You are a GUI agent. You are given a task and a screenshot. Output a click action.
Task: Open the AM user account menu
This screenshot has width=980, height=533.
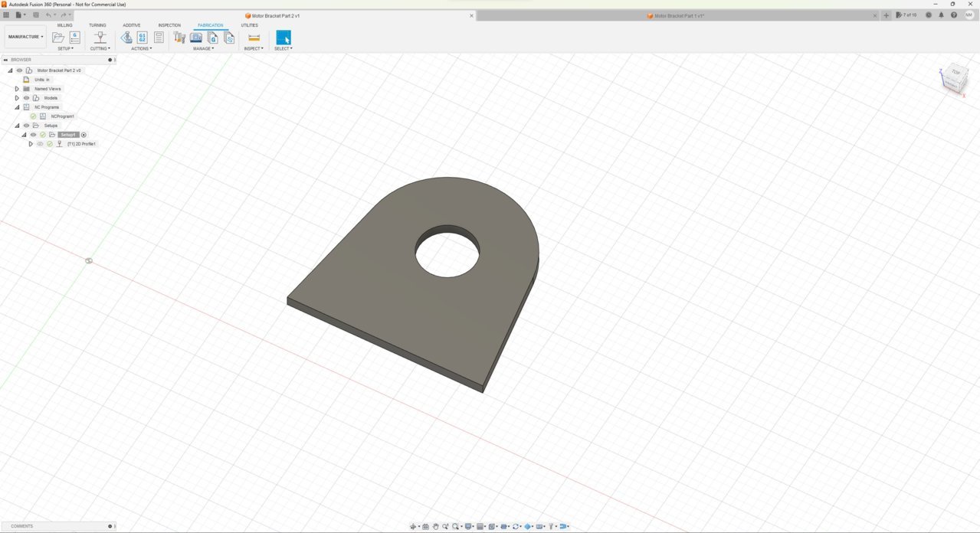[x=969, y=15]
